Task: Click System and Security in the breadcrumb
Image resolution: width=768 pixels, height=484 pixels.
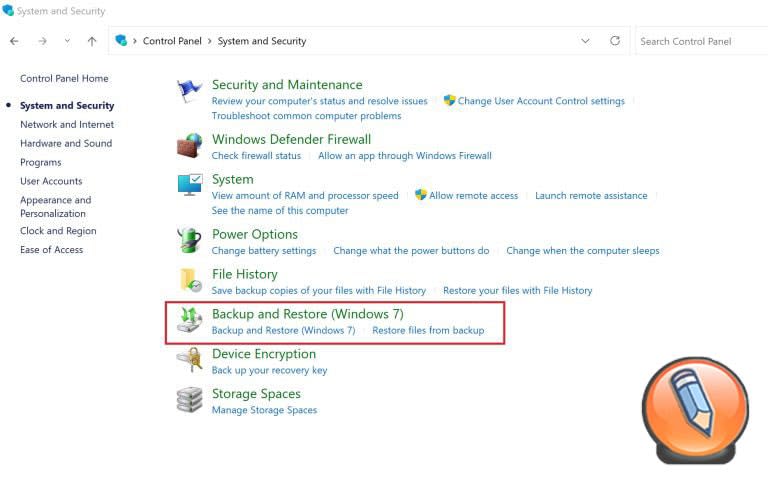Action: [262, 41]
